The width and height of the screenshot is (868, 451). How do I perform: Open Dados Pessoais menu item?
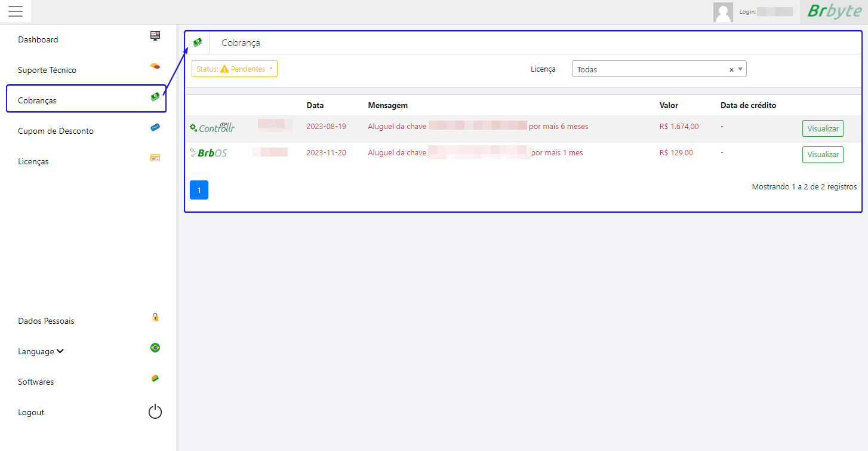coord(46,321)
